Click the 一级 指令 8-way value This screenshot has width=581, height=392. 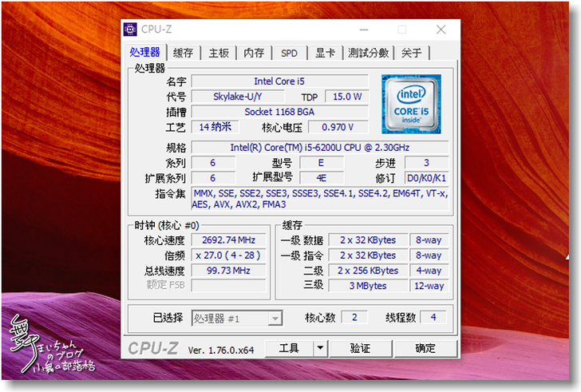click(x=429, y=255)
